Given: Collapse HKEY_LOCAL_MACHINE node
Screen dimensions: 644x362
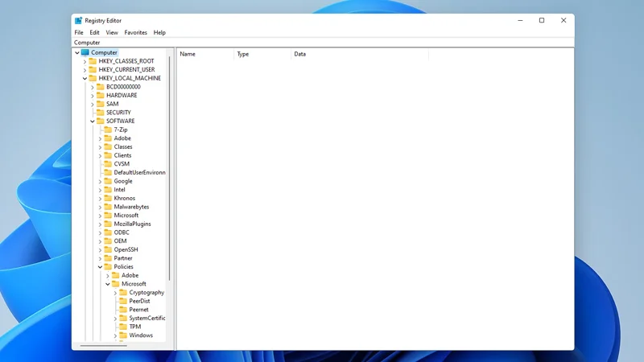Looking at the screenshot, I should 85,78.
